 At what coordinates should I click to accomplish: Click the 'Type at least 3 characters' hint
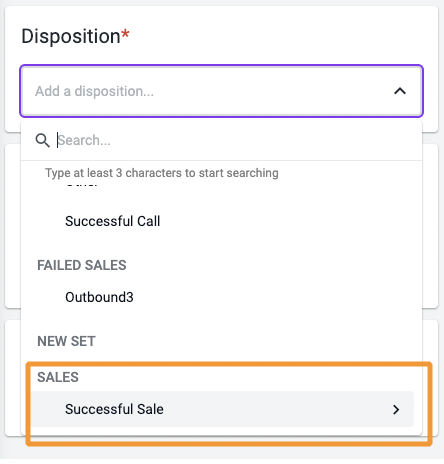[x=162, y=173]
